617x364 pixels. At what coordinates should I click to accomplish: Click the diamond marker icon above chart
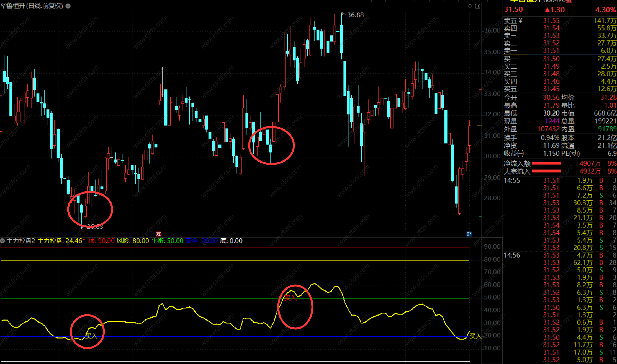tap(470, 6)
